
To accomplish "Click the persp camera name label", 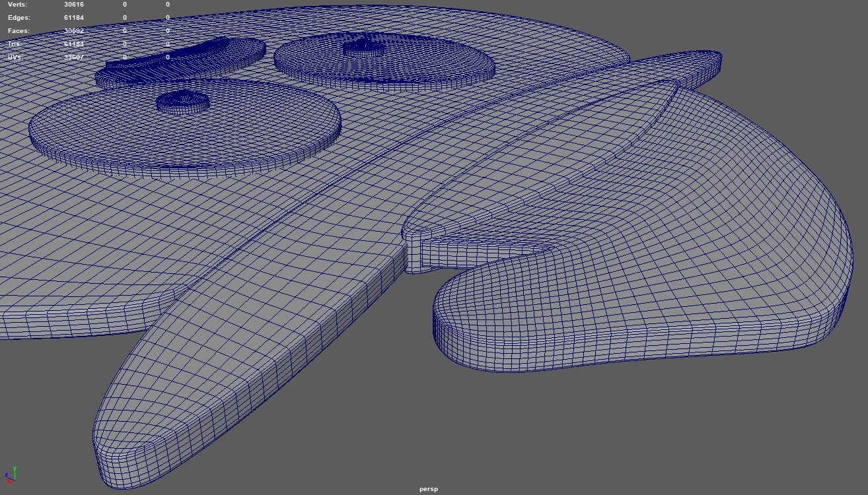I will (x=428, y=489).
